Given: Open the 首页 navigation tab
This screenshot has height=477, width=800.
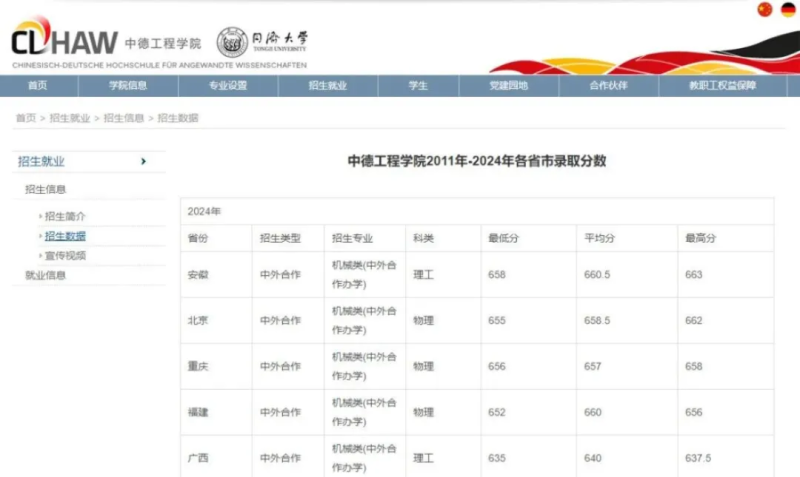Looking at the screenshot, I should [37, 86].
